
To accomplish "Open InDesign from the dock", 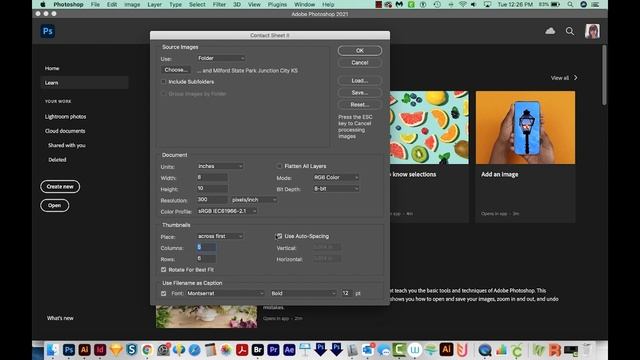I will 100,350.
